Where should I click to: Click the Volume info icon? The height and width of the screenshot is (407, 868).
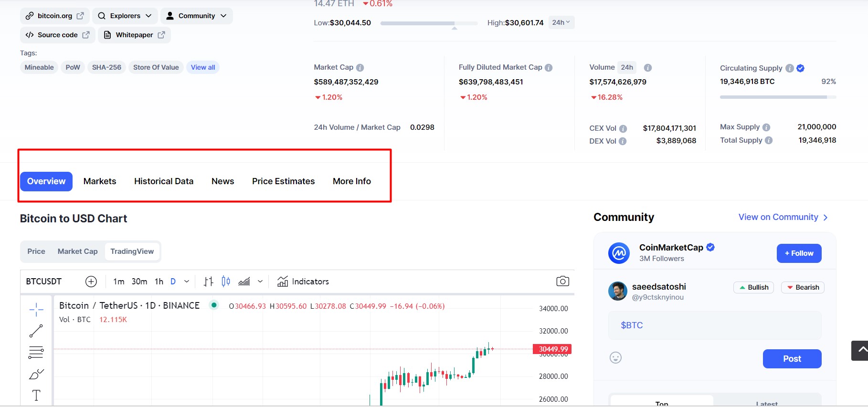click(648, 68)
